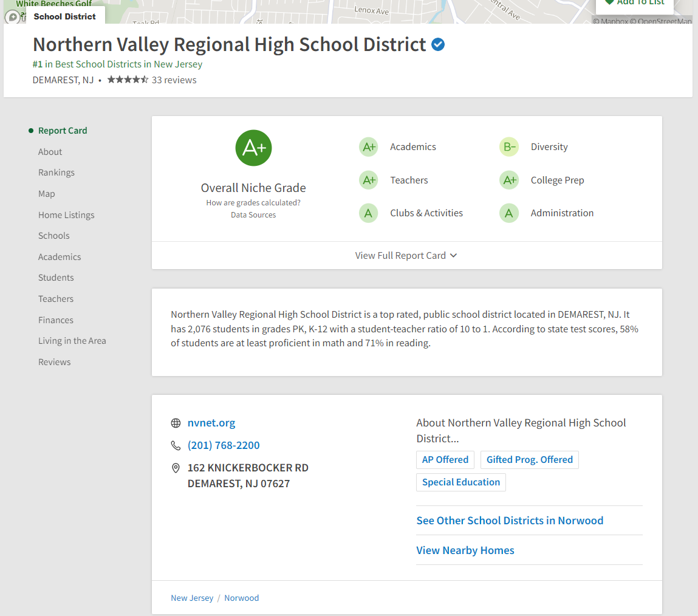Click the A grade badge for Administration
Viewport: 698px width, 616px height.
tap(509, 213)
